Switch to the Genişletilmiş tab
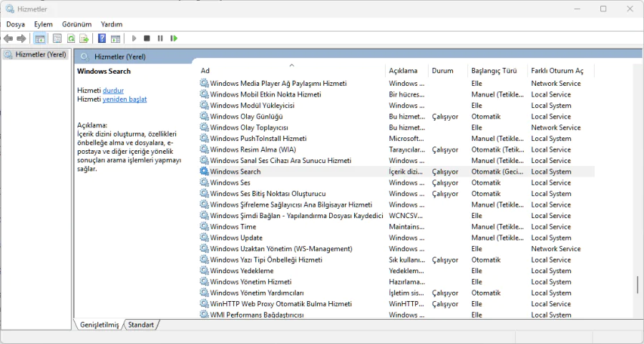Screen dimensions: 644x344 point(99,325)
